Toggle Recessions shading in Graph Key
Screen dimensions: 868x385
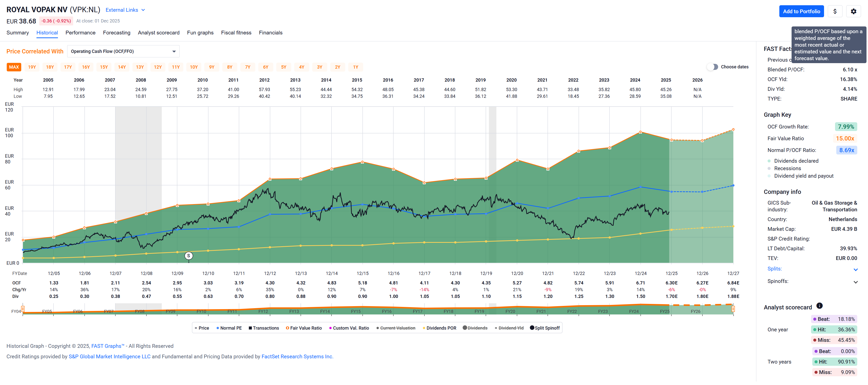coord(788,168)
